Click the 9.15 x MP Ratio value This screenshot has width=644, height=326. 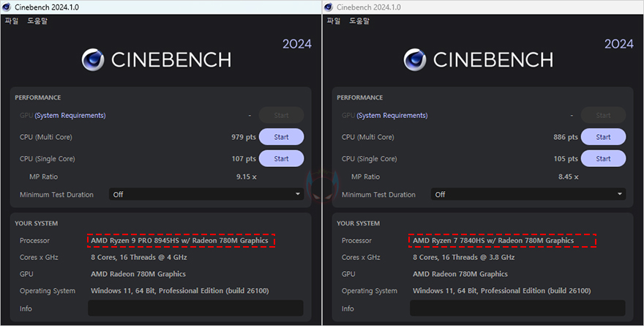(x=247, y=177)
